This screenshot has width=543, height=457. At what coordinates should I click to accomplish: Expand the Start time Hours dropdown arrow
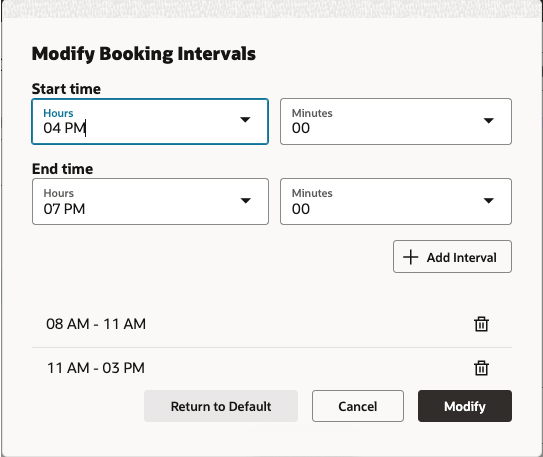click(x=245, y=120)
